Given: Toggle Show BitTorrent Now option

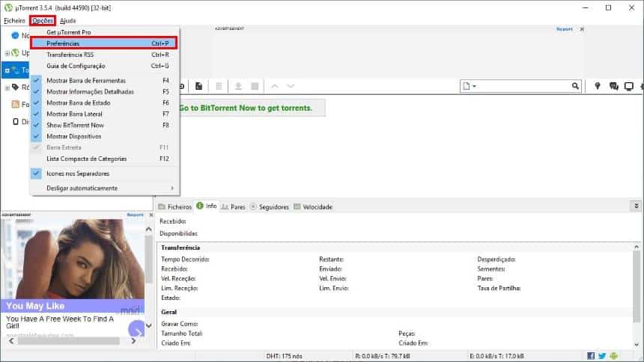Looking at the screenshot, I should [x=105, y=125].
